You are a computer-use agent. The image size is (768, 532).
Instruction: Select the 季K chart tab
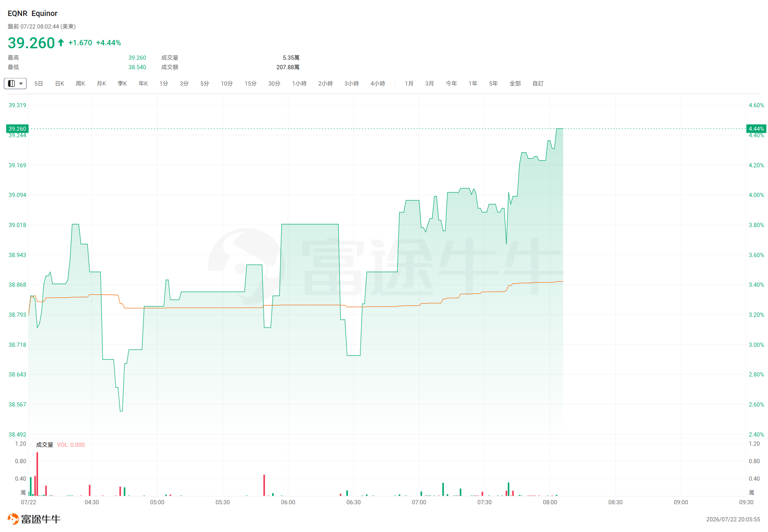122,83
